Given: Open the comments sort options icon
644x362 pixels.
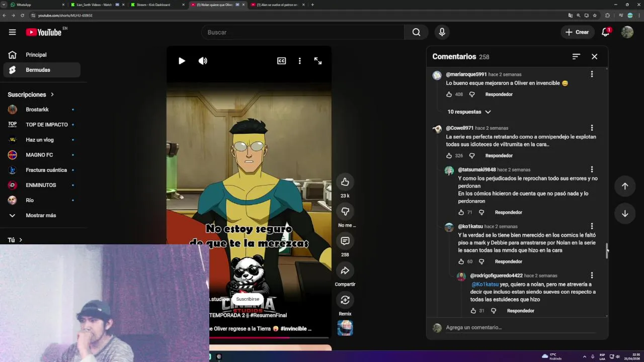Looking at the screenshot, I should point(576,56).
